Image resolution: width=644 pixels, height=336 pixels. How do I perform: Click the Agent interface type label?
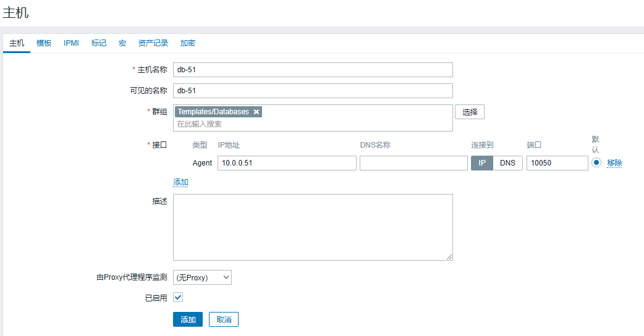point(202,163)
